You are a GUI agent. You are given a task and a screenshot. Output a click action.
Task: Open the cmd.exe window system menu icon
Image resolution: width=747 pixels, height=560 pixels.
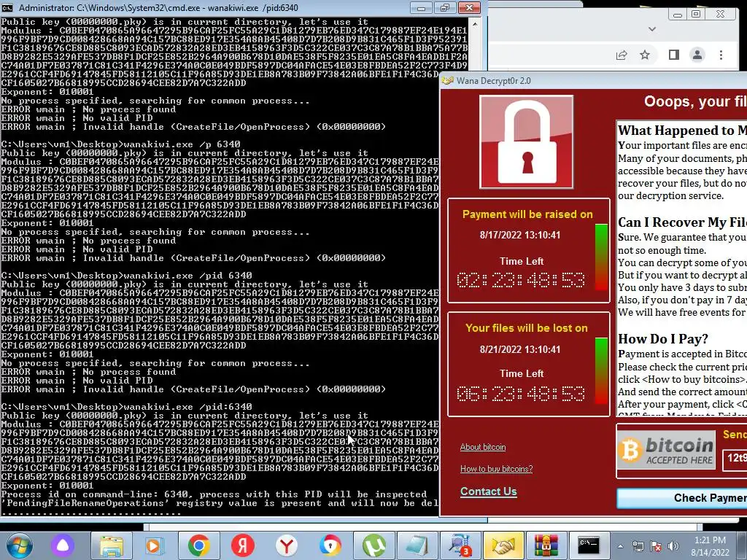(7, 8)
